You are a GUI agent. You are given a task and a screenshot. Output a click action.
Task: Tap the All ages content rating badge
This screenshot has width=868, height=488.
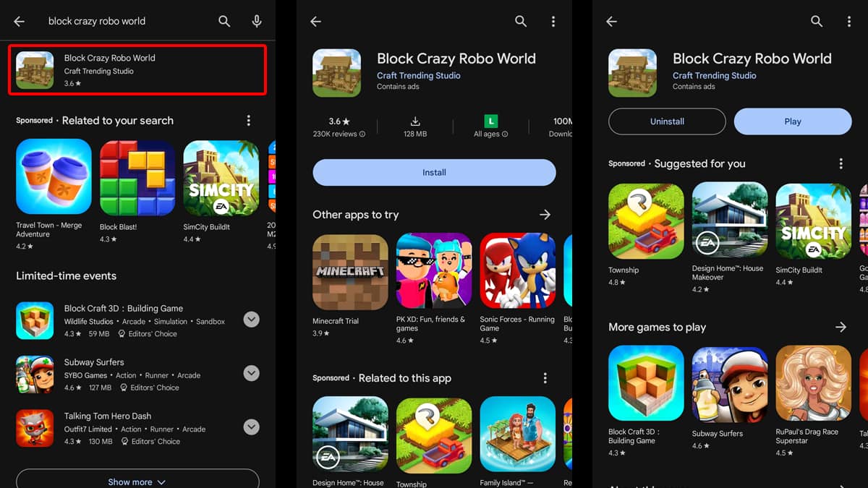(x=490, y=121)
